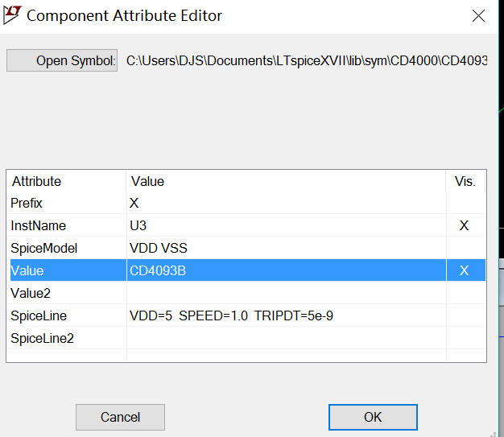Screen dimensions: 504x437
Task: Toggle visibility cell for SpiceLine row
Action: (x=465, y=315)
